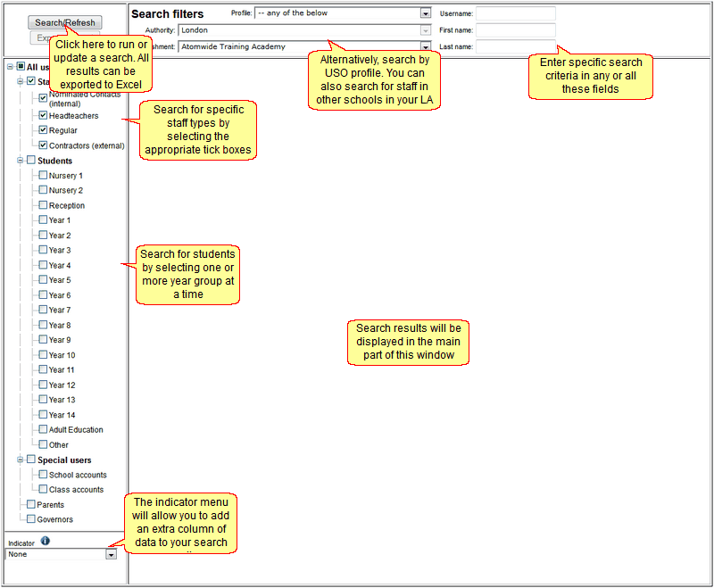The image size is (714, 588).
Task: Tick the Year 13 checkbox
Action: (x=43, y=399)
